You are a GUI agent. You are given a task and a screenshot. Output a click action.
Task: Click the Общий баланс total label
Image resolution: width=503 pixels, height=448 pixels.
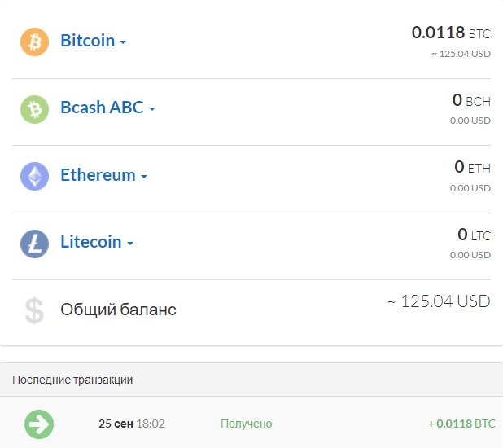(118, 310)
